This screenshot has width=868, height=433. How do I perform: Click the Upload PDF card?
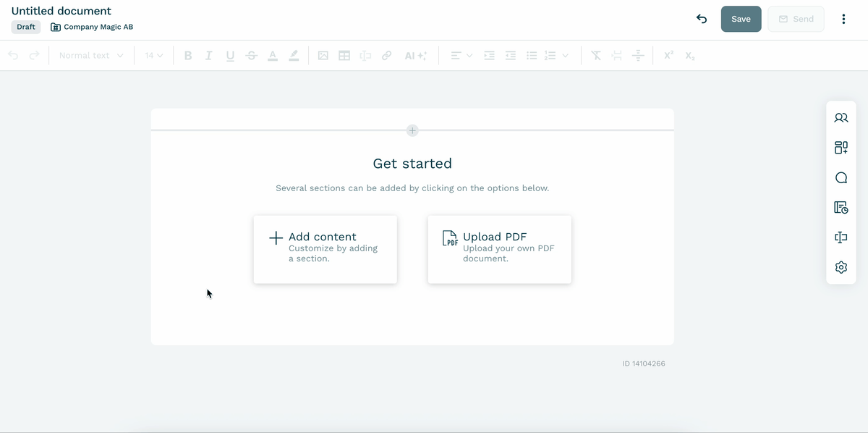[499, 249]
